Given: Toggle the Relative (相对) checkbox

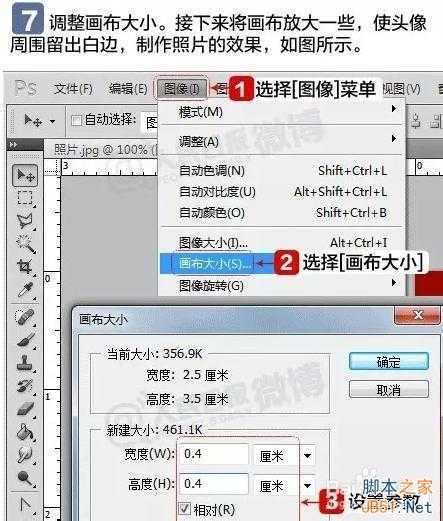Looking at the screenshot, I should click(x=184, y=509).
